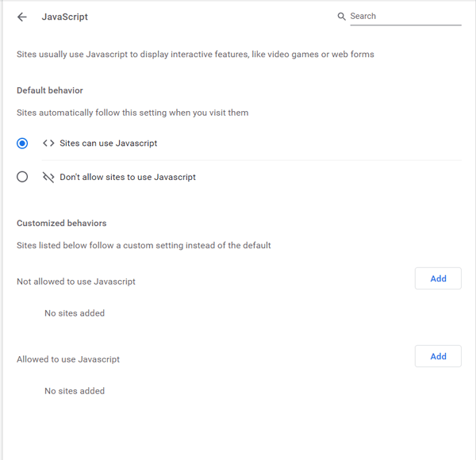This screenshot has height=460, width=476.
Task: Click 'Sites listed below follow a custom setting' text
Action: click(144, 245)
